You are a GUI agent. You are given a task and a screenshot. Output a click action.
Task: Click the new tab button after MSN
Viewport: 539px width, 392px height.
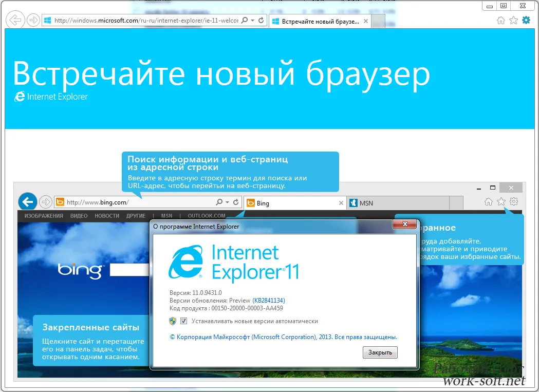(x=456, y=203)
